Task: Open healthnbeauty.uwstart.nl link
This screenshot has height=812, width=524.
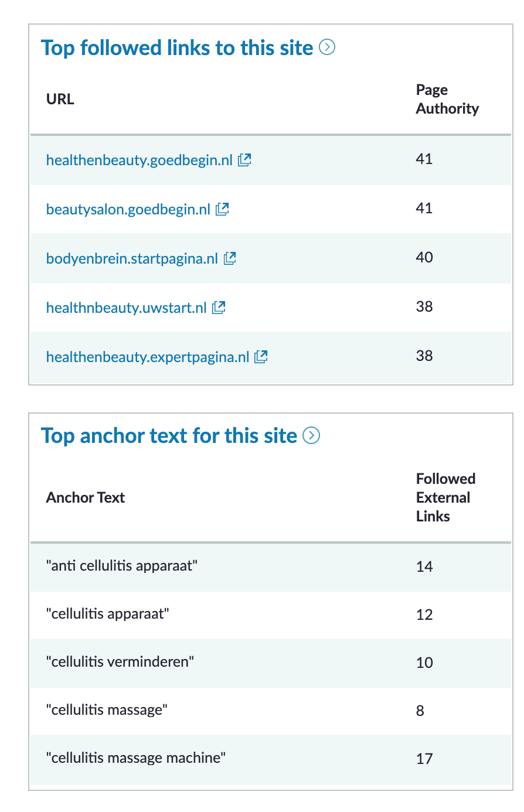Action: point(127,308)
